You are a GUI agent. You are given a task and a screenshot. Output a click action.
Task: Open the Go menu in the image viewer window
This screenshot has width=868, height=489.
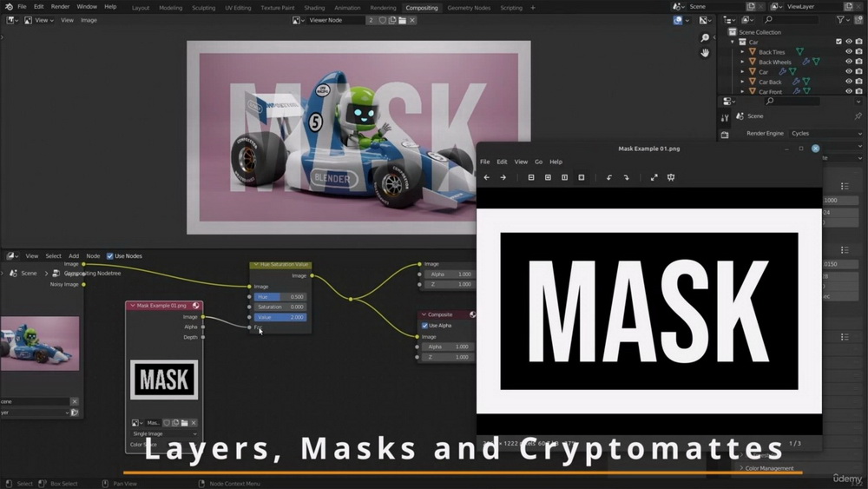539,162
